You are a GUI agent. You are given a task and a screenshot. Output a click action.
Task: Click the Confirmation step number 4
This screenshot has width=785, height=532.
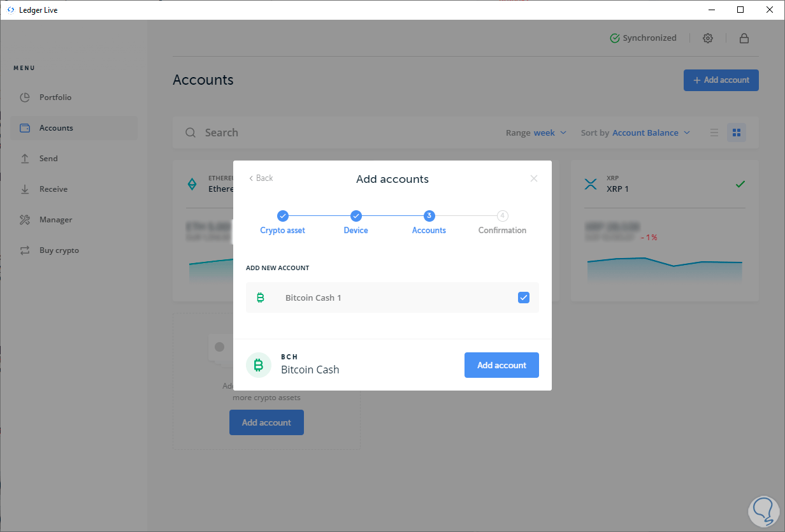coord(503,216)
